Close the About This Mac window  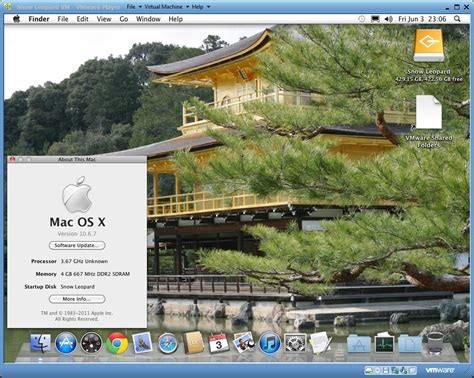coord(13,159)
